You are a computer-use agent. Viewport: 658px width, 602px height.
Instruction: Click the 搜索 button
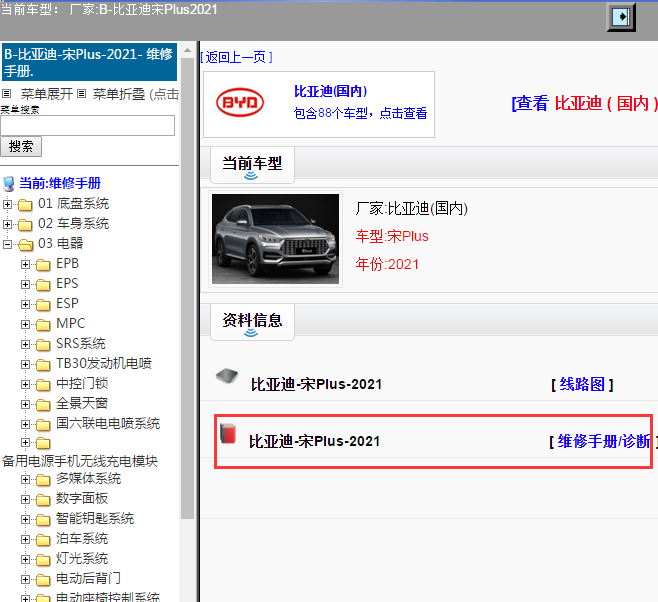(x=21, y=146)
